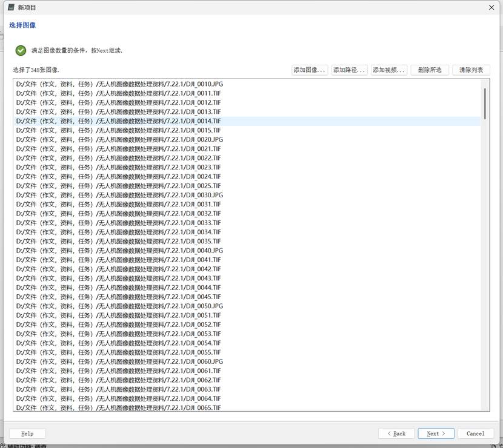The image size is (503, 448).
Task: Select the DJI_0051.TIF row
Action: 248,315
